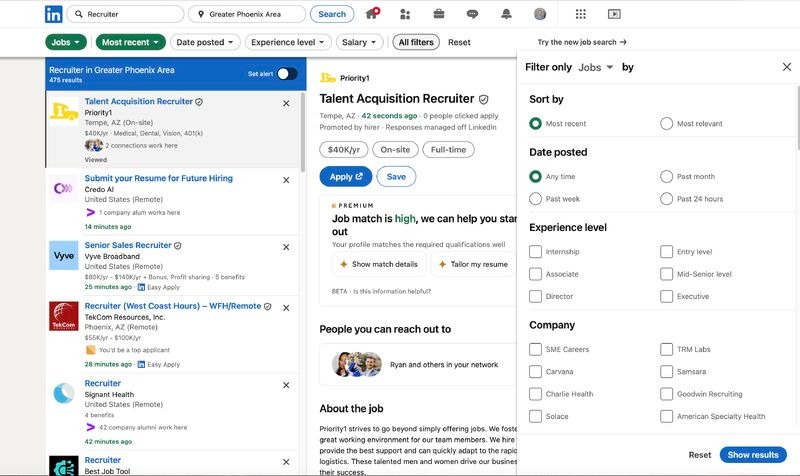This screenshot has height=476, width=800.
Task: Save the Talent Acquisition Recruiter job
Action: 396,177
